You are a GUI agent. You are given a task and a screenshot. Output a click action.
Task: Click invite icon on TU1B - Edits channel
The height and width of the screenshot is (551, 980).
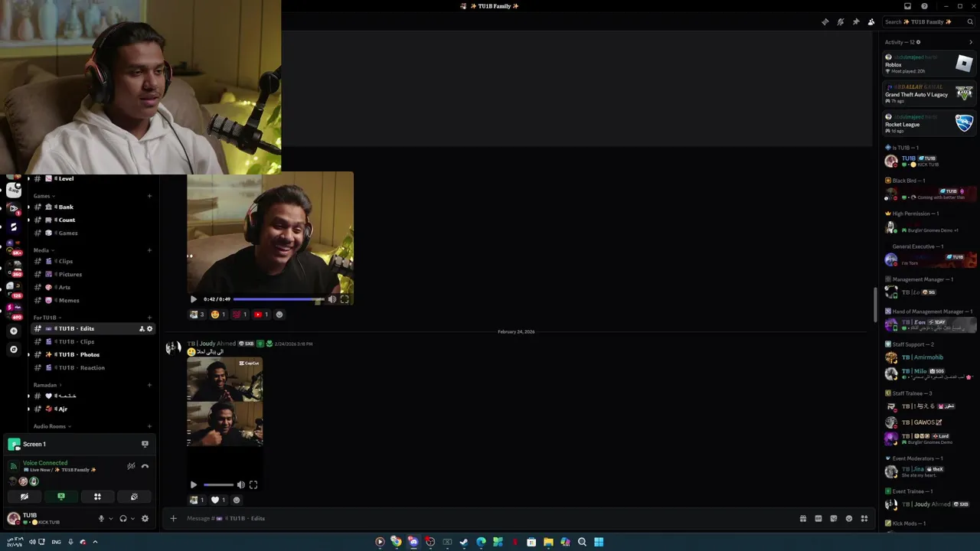(x=142, y=328)
